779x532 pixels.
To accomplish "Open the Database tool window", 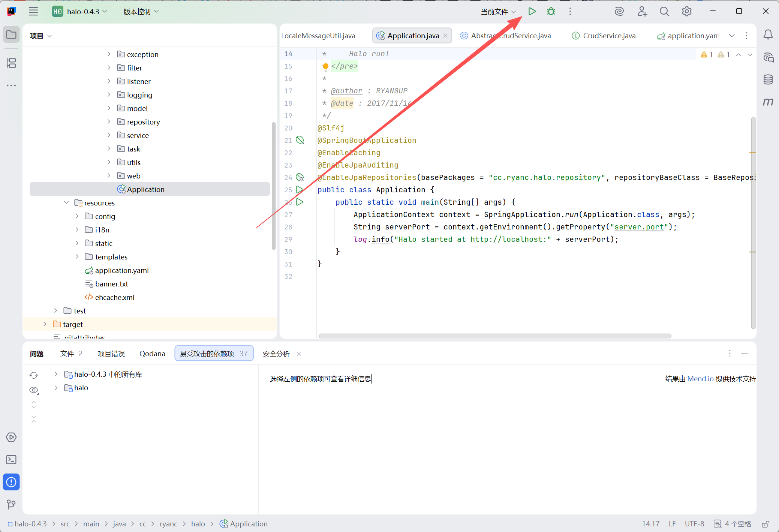I will (768, 79).
